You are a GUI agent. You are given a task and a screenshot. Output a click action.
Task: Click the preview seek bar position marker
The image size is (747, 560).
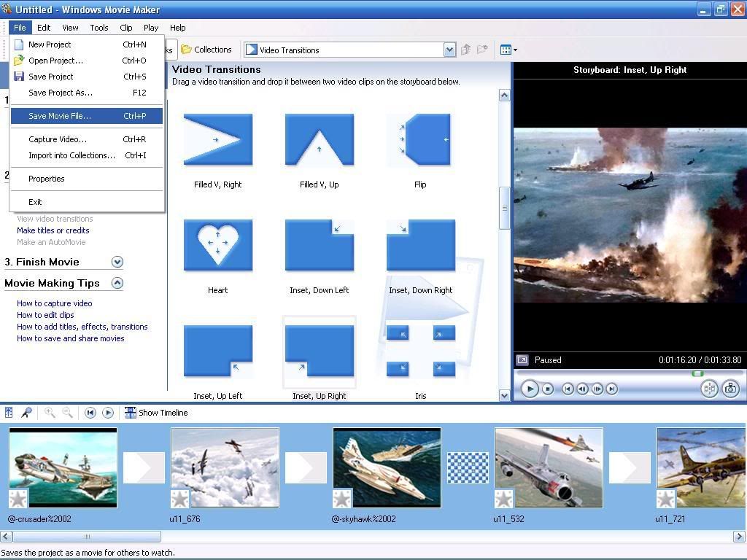pyautogui.click(x=697, y=374)
